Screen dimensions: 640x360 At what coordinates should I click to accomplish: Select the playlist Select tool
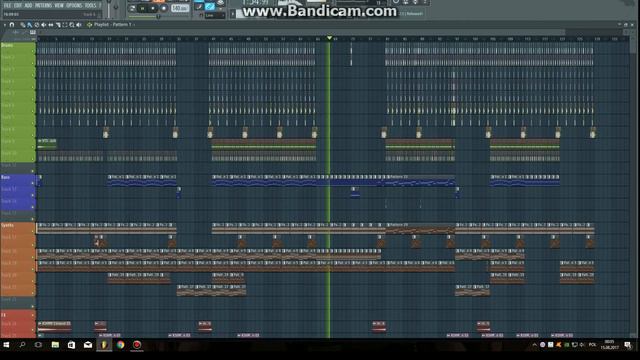(65, 25)
